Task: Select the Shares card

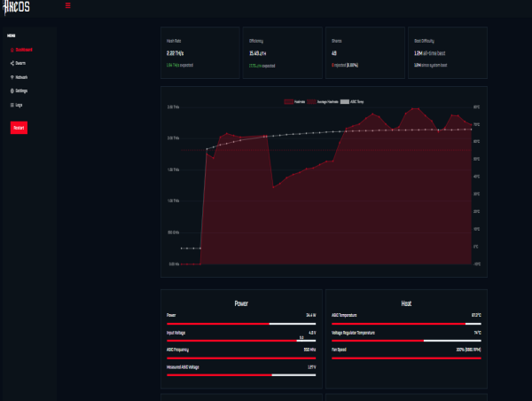Action: tap(365, 52)
